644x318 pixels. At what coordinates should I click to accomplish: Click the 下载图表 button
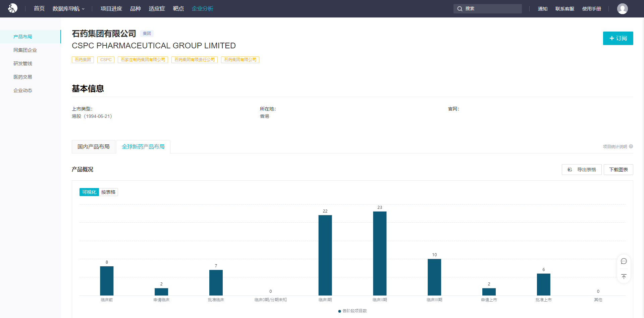[x=619, y=170]
